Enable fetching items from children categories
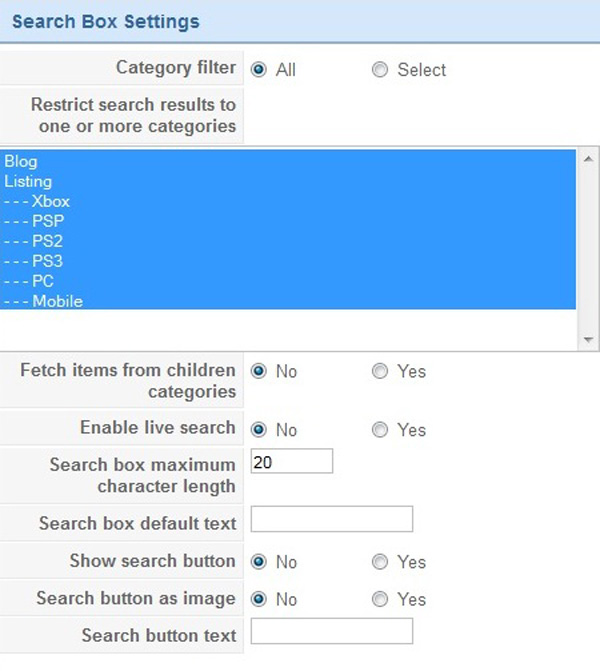 [x=379, y=371]
